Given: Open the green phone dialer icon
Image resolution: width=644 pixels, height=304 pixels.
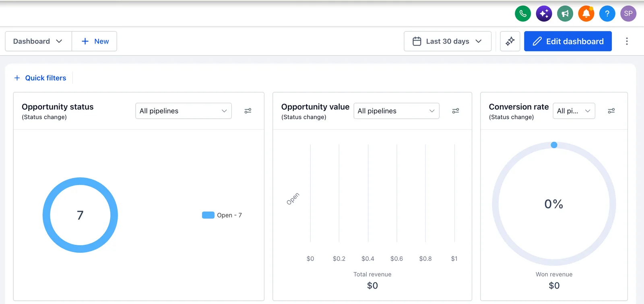Looking at the screenshot, I should tap(523, 14).
